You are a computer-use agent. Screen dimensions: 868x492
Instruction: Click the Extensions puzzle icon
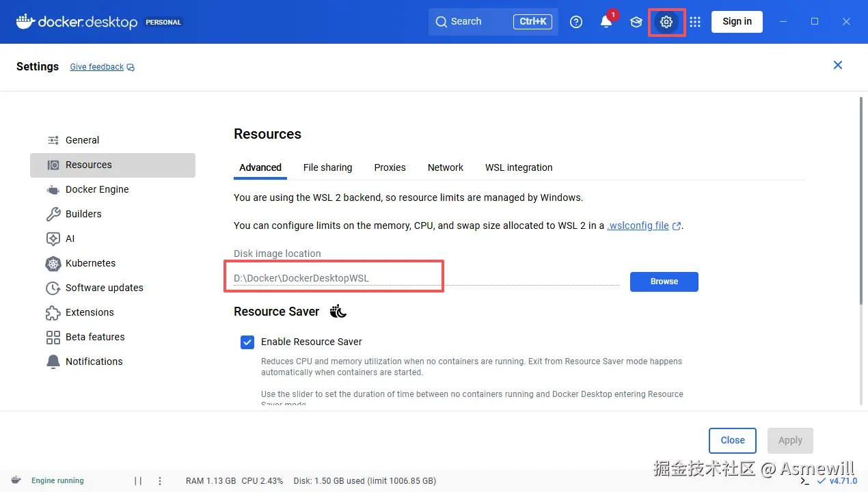click(53, 312)
